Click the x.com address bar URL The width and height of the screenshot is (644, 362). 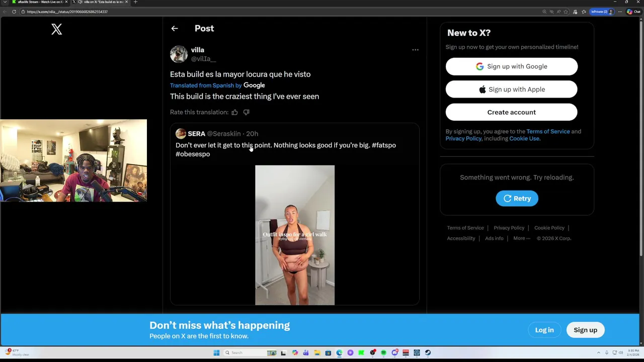click(67, 12)
